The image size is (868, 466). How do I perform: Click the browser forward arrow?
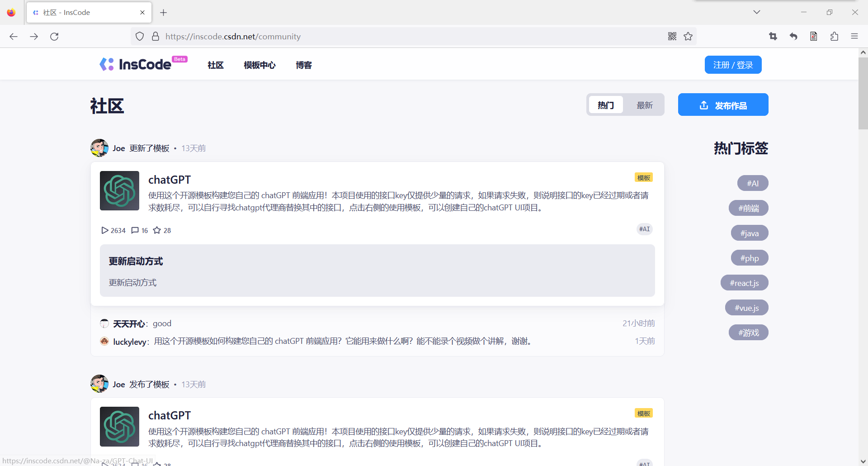coord(34,37)
